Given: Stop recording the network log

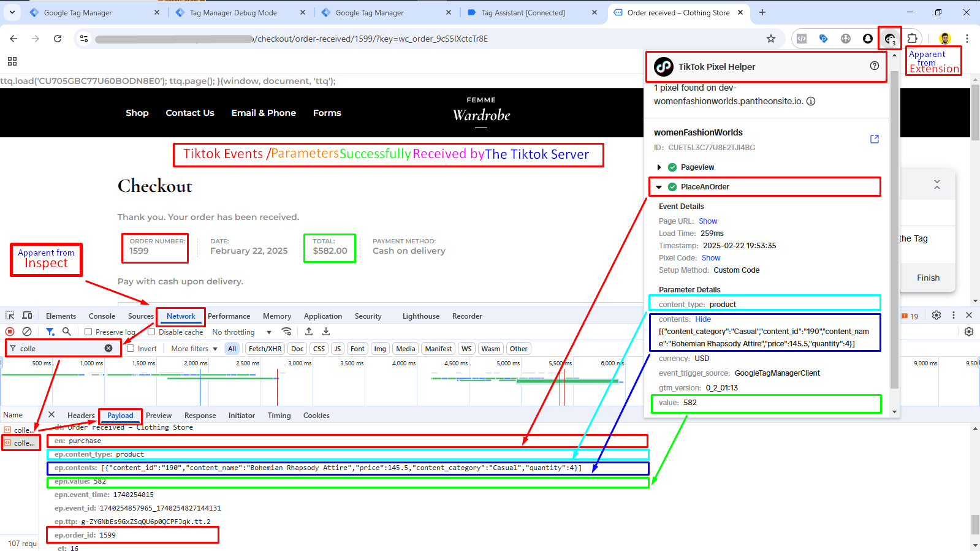Looking at the screenshot, I should (x=10, y=332).
